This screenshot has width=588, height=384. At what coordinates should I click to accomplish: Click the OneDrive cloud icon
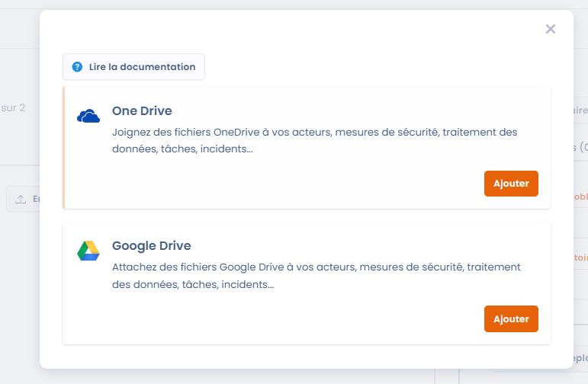click(88, 117)
